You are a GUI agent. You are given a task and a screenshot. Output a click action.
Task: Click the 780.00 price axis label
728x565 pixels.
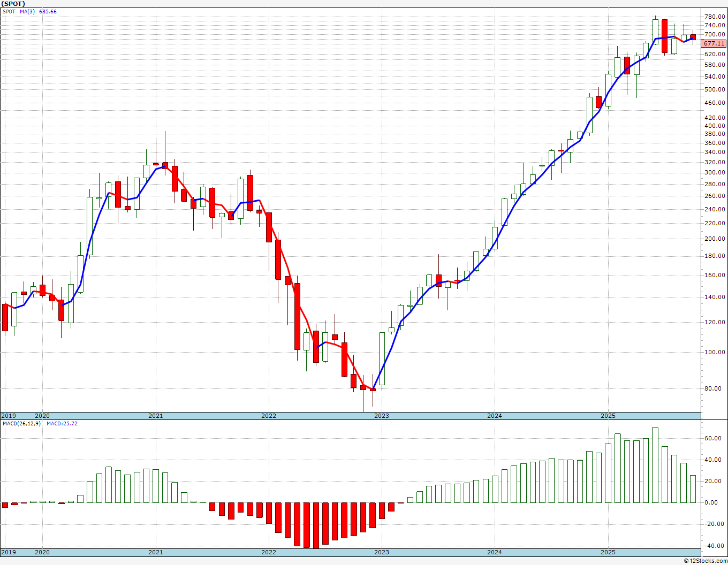tap(715, 16)
